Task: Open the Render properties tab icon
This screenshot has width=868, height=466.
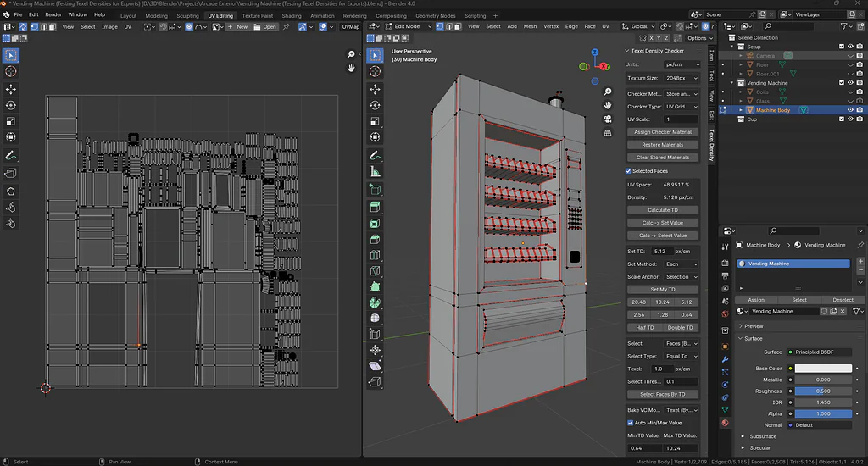Action: [x=726, y=263]
